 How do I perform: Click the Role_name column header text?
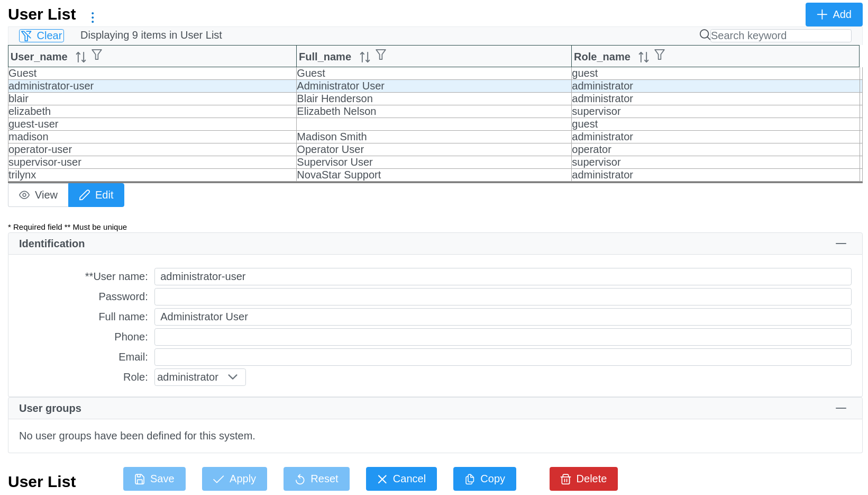(602, 57)
